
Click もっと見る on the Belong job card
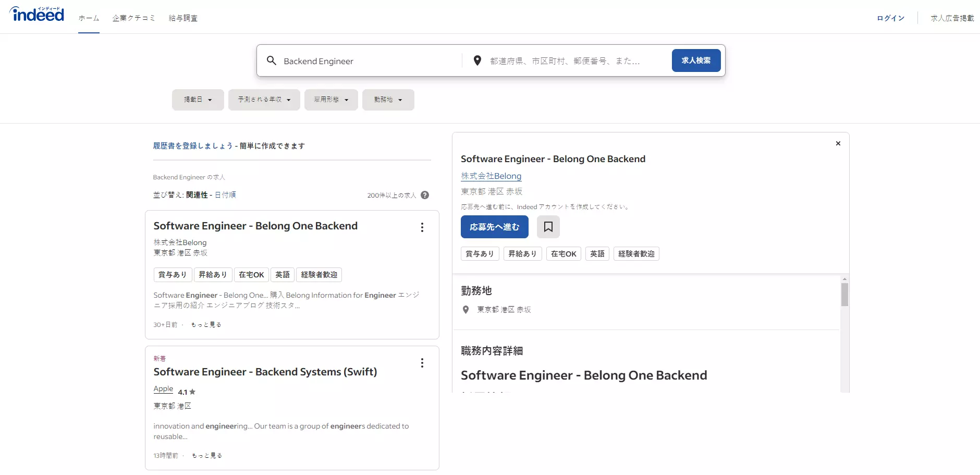[206, 325]
